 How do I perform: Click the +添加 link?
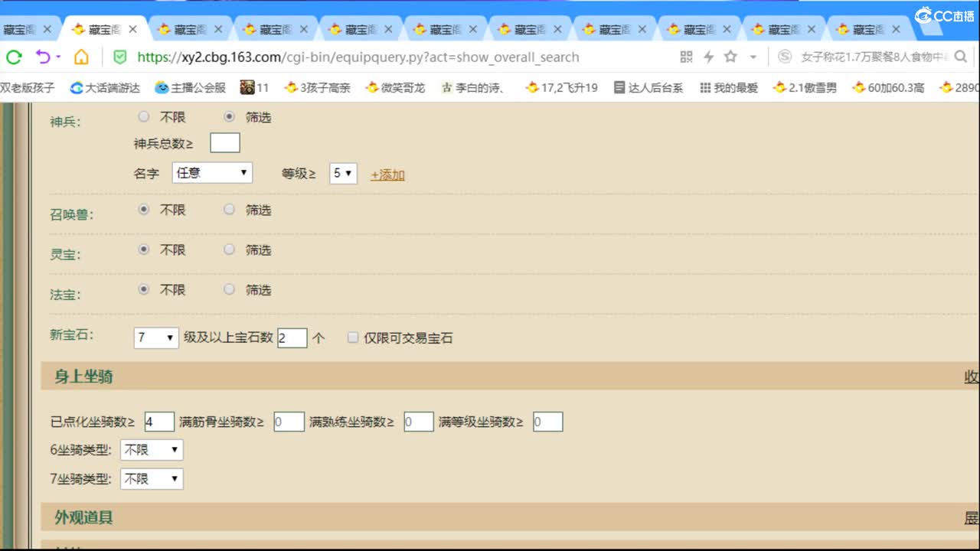(x=387, y=174)
